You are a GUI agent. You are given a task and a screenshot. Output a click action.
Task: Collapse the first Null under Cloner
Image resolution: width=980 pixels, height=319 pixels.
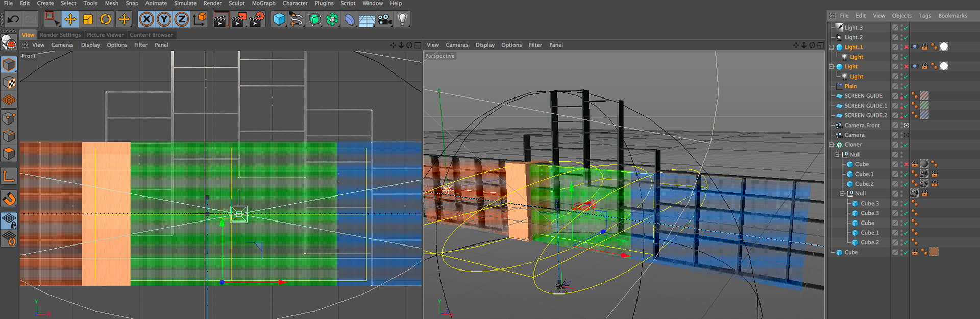(x=837, y=155)
